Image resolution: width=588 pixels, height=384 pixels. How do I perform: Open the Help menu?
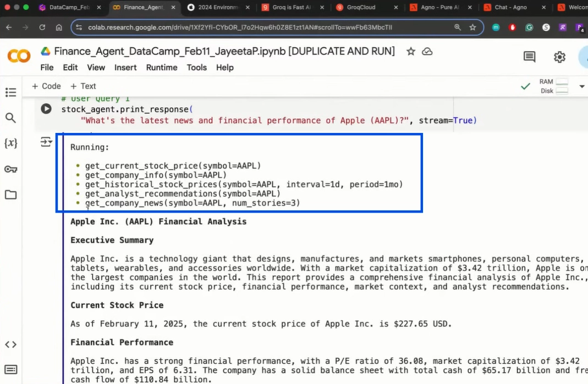click(x=224, y=68)
